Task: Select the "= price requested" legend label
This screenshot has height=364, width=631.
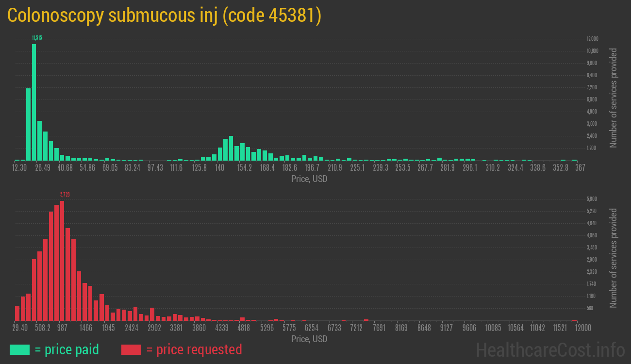Action: [194, 349]
